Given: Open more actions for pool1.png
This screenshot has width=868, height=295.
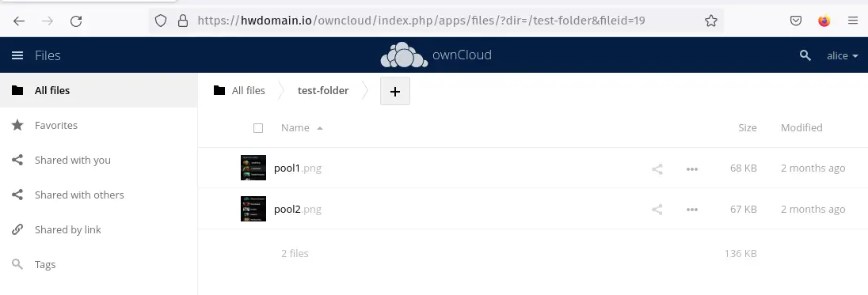Looking at the screenshot, I should pos(692,168).
